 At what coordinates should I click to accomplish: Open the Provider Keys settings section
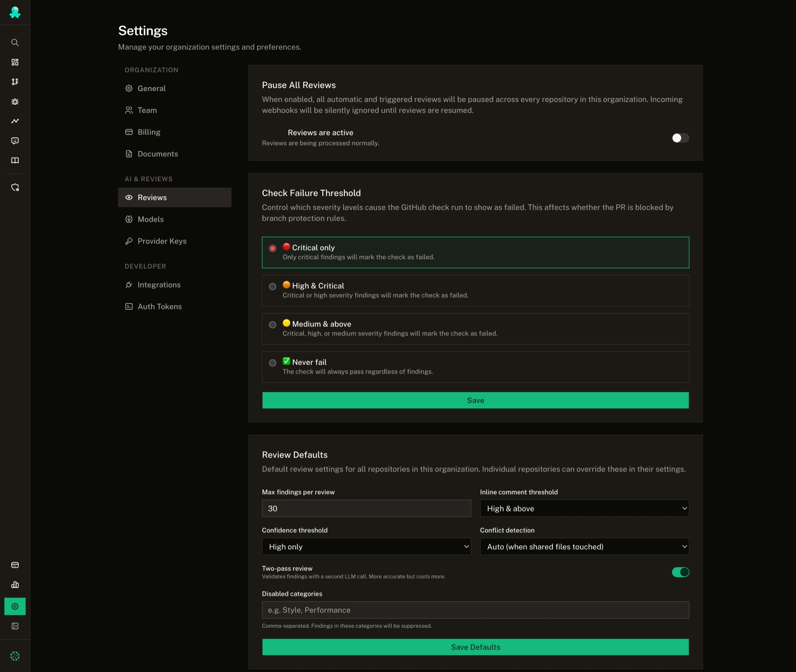[162, 241]
